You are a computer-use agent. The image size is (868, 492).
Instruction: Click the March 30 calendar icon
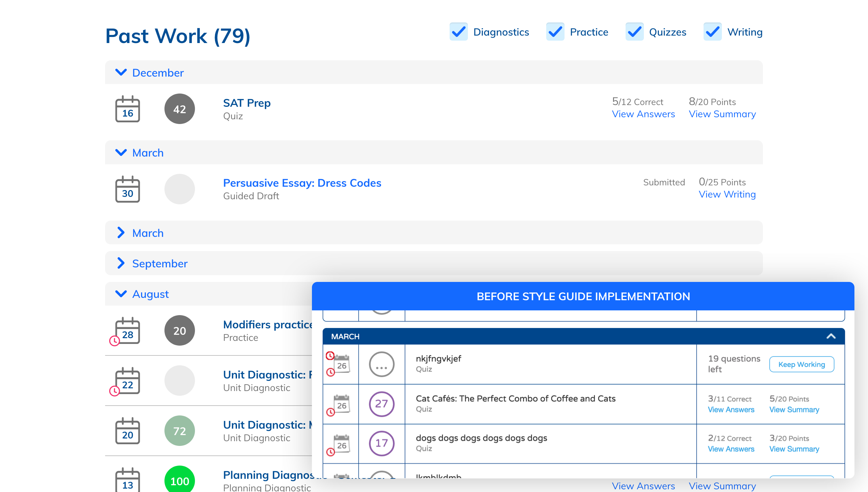point(127,189)
